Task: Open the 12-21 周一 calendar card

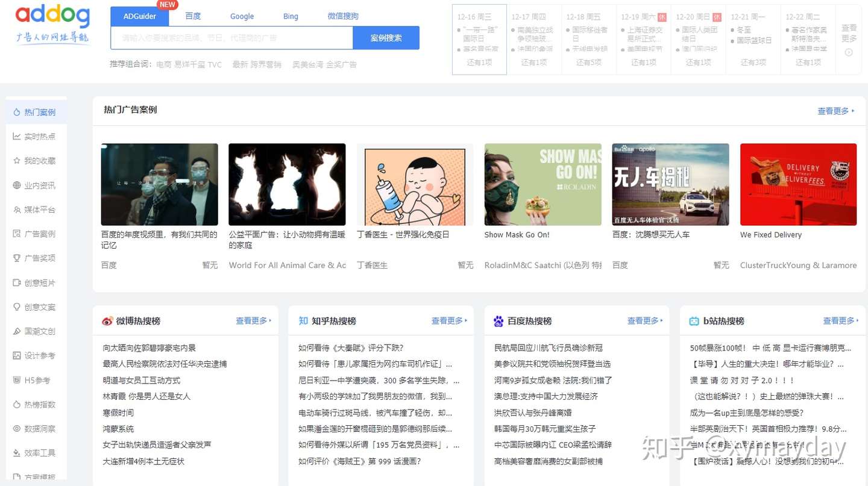Action: (x=753, y=40)
